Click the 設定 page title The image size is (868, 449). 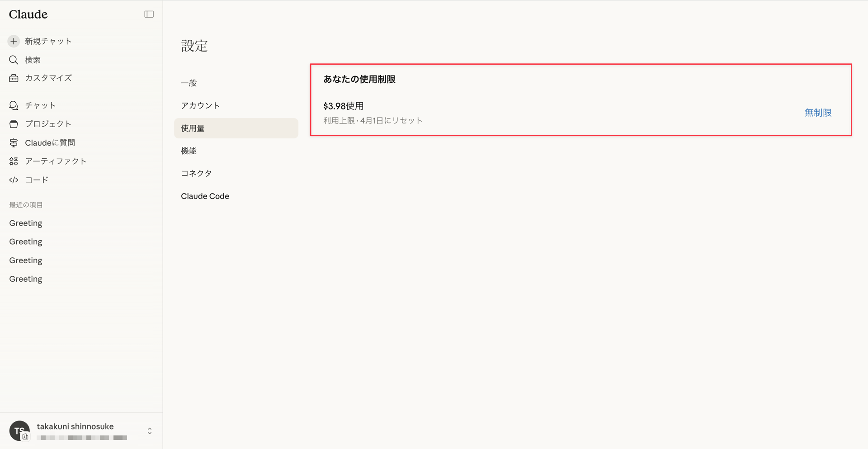[194, 46]
